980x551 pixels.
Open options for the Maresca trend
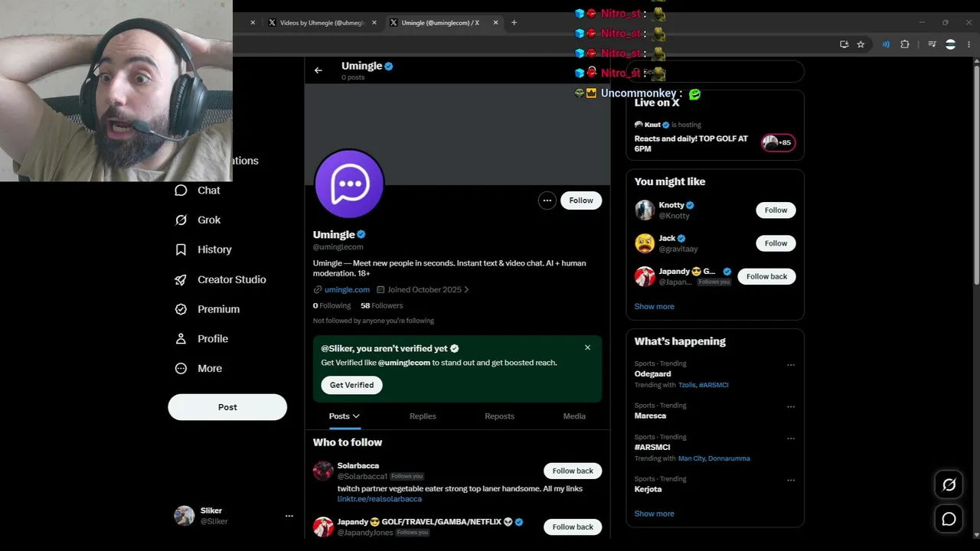pyautogui.click(x=791, y=407)
